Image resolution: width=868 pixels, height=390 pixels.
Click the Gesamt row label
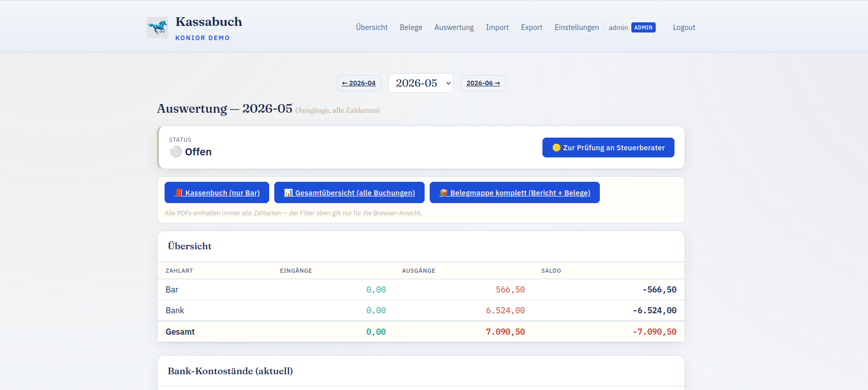point(180,332)
